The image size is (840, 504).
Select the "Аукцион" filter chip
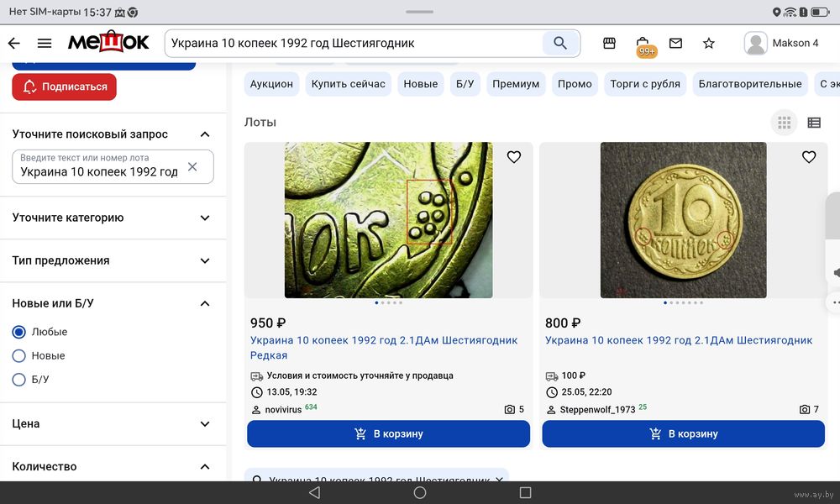pyautogui.click(x=272, y=84)
